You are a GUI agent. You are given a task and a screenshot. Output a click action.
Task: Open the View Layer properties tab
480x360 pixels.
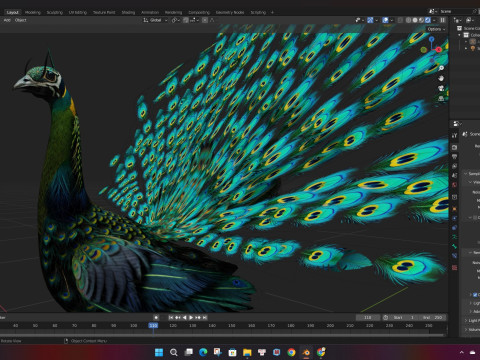[x=454, y=166]
